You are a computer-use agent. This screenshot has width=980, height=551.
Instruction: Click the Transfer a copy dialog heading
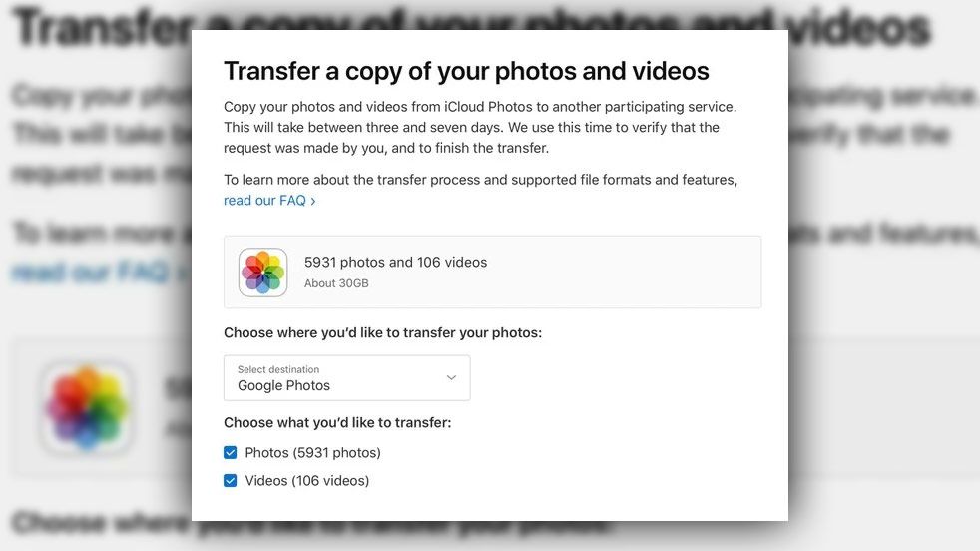pos(466,71)
